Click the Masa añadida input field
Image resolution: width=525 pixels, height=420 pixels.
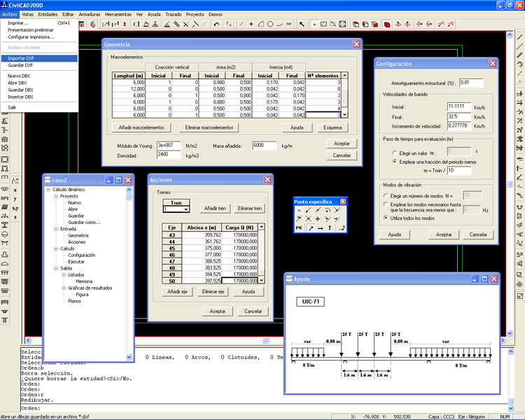[264, 146]
